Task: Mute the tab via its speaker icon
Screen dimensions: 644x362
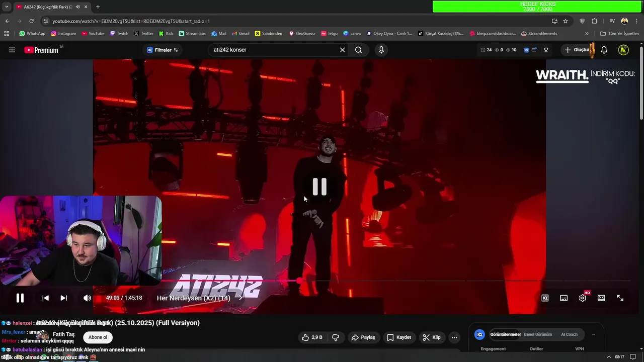Action: click(x=77, y=7)
